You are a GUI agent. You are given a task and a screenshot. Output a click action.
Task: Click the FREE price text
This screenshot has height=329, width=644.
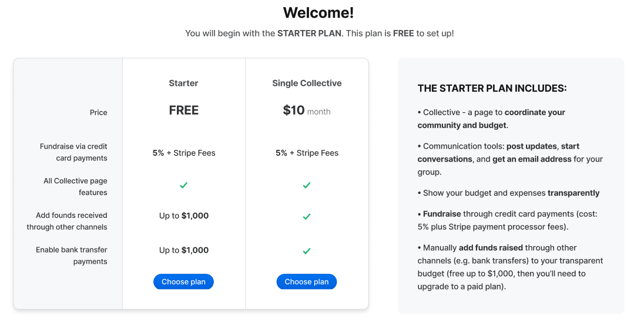(183, 110)
